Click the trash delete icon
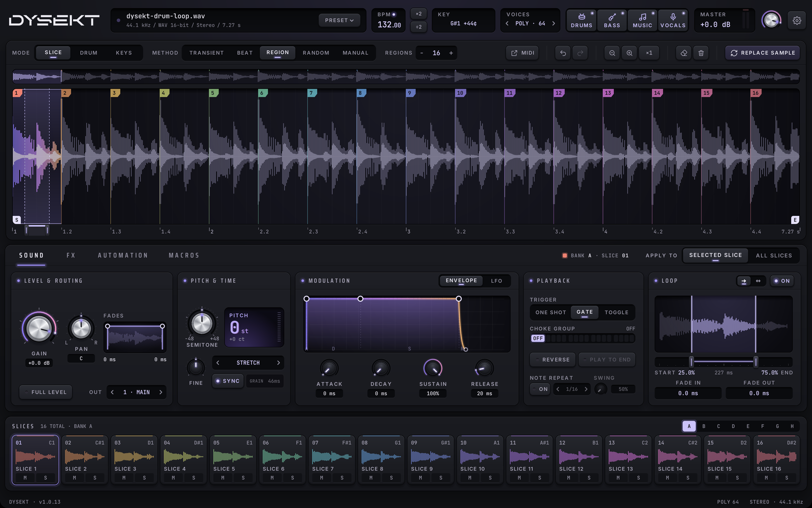 click(701, 53)
